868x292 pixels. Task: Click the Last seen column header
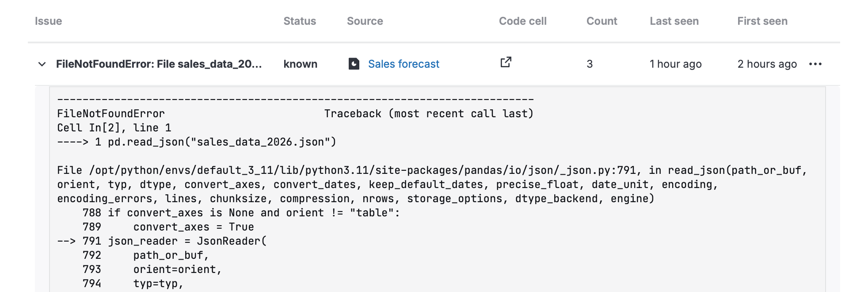(x=674, y=21)
